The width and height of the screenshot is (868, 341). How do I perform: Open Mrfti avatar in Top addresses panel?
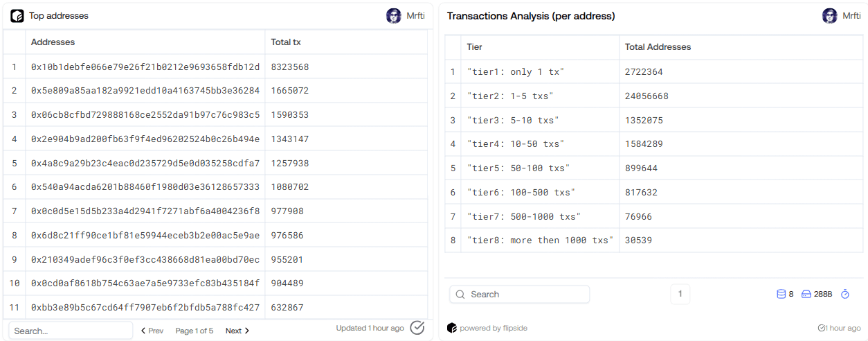pos(394,16)
